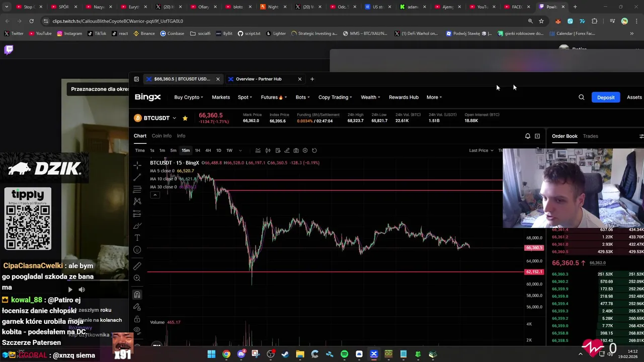
Task: Switch to the Info tab
Action: [x=181, y=136]
